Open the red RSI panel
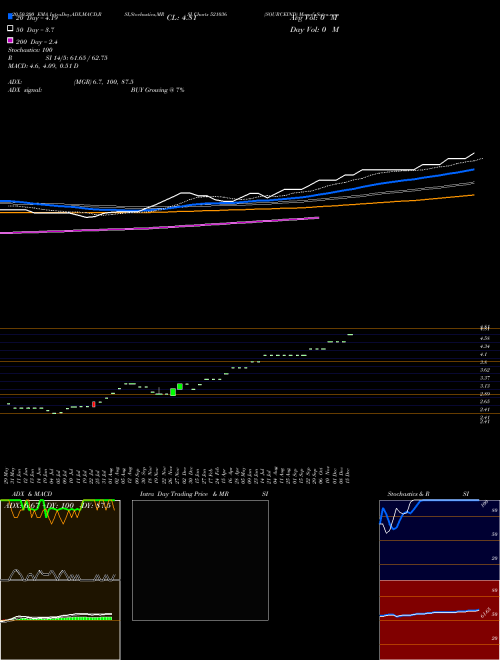 (439, 620)
